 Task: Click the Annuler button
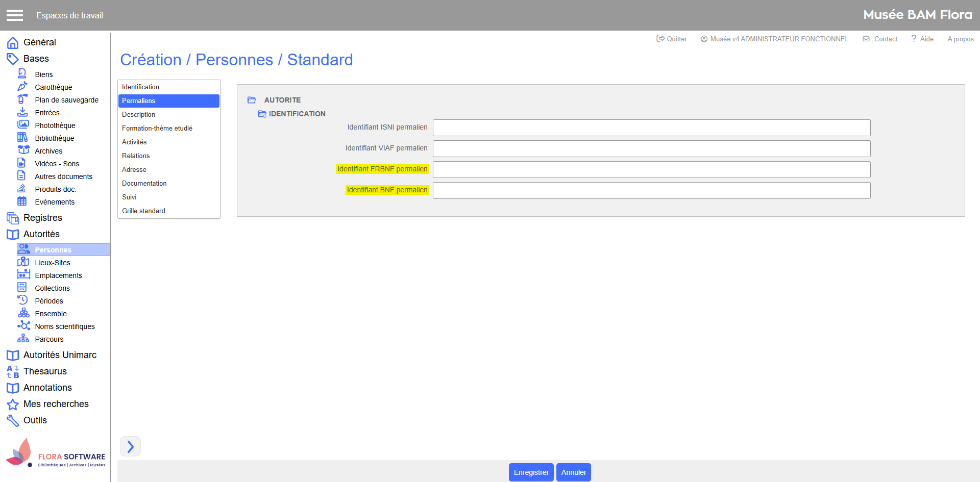(573, 472)
